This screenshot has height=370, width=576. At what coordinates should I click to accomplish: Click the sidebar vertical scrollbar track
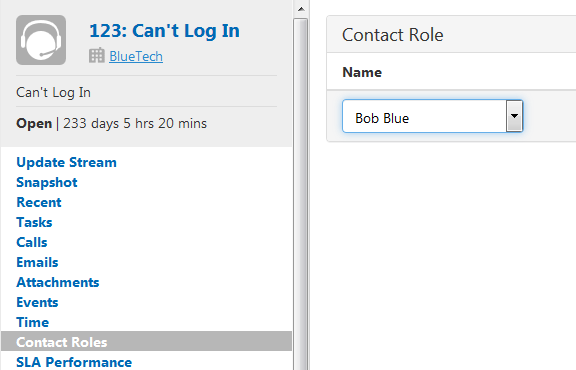click(301, 194)
